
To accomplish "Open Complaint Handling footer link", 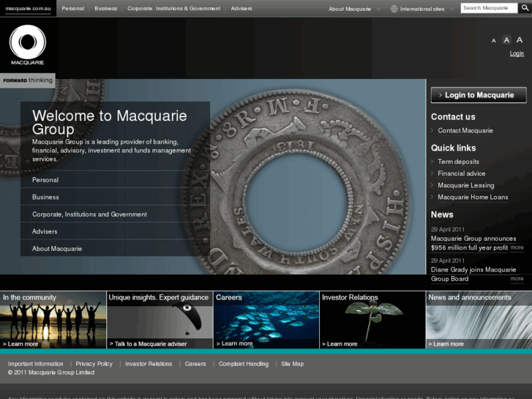I will 244,364.
